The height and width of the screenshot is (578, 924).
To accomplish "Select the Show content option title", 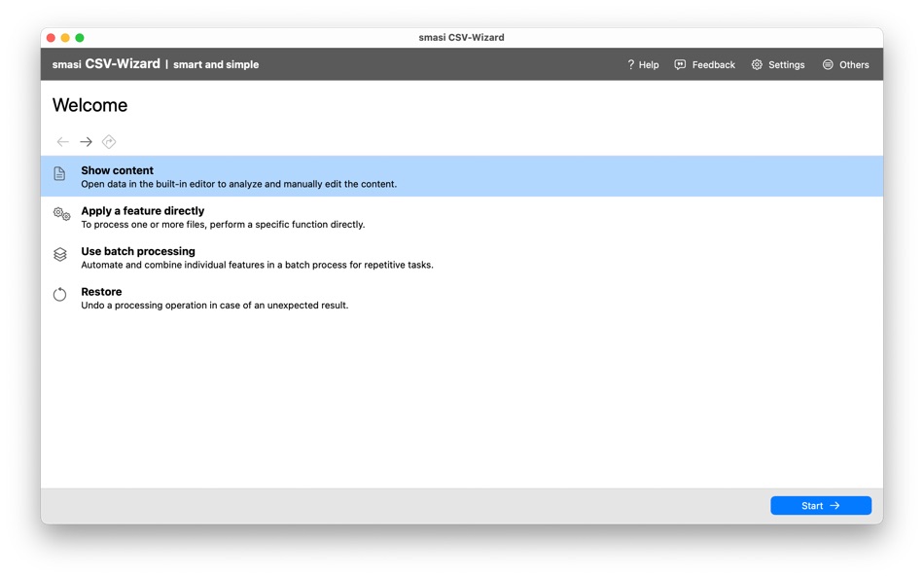I will [118, 170].
